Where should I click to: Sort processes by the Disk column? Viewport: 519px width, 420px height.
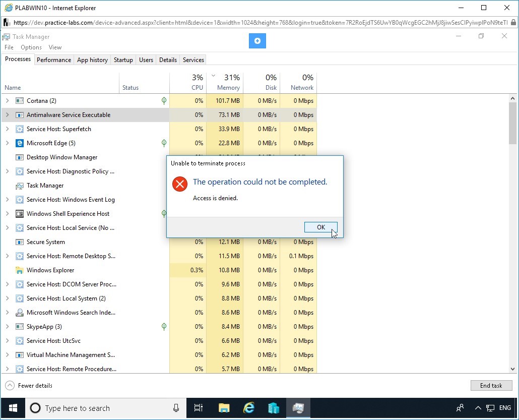[262, 83]
